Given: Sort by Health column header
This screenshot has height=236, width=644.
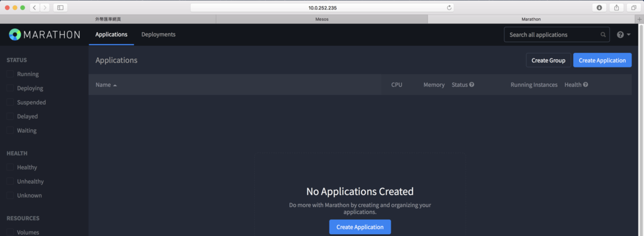Looking at the screenshot, I should 573,85.
